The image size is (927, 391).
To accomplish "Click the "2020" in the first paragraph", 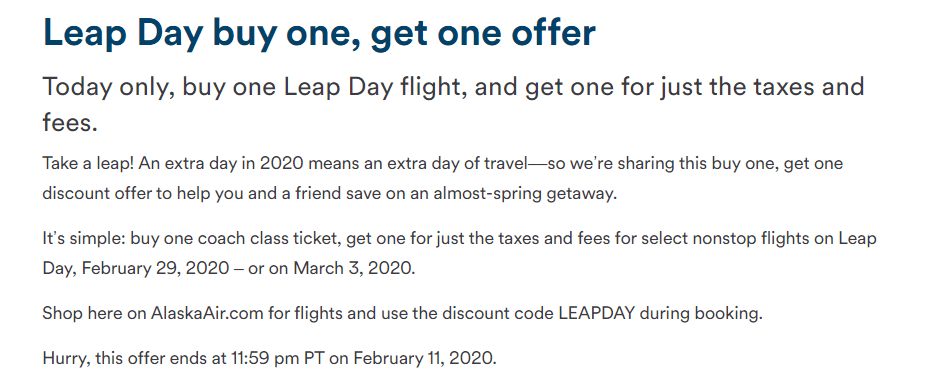I will click(x=281, y=163).
